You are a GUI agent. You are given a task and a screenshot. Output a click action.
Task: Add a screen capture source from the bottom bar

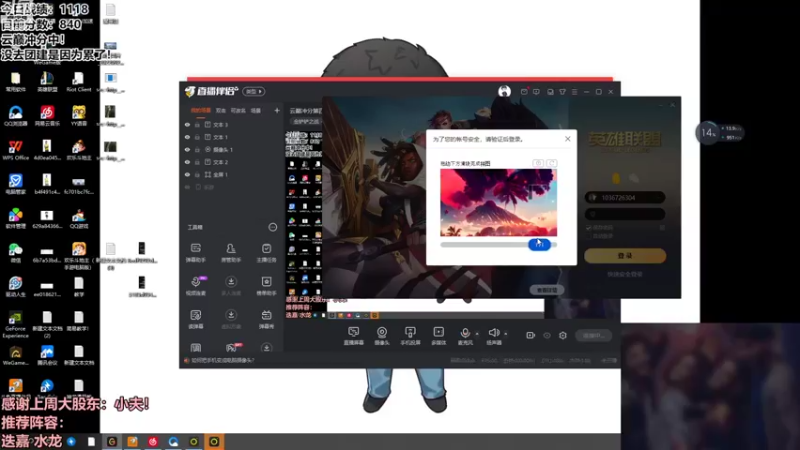coord(354,336)
